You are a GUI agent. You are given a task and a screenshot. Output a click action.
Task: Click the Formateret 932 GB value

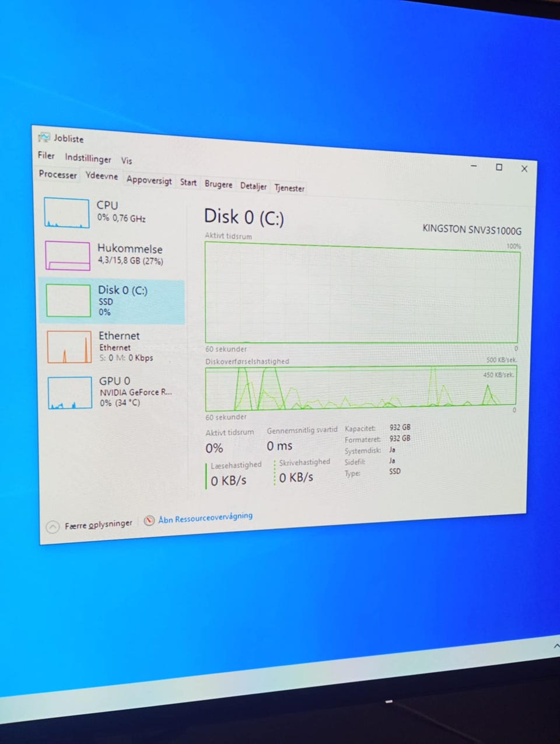click(400, 438)
